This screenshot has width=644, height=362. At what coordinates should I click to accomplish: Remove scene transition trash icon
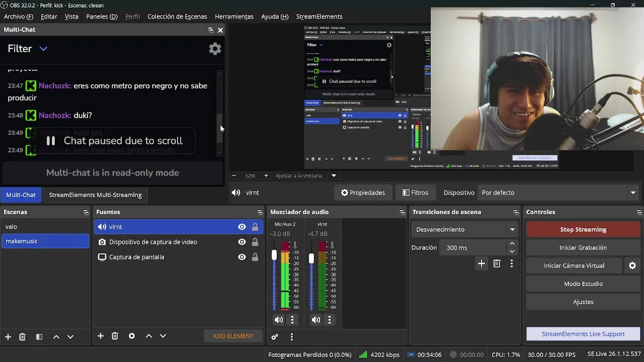(x=497, y=263)
